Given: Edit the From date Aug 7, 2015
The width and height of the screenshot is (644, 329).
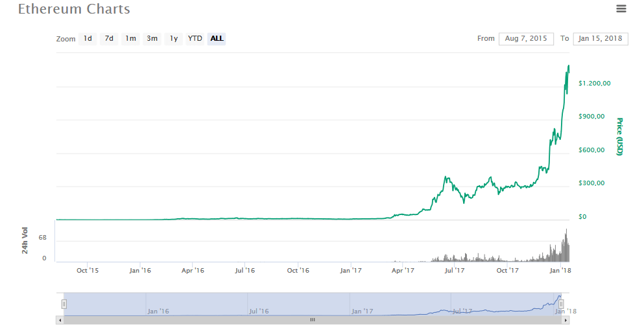Looking at the screenshot, I should (x=526, y=39).
